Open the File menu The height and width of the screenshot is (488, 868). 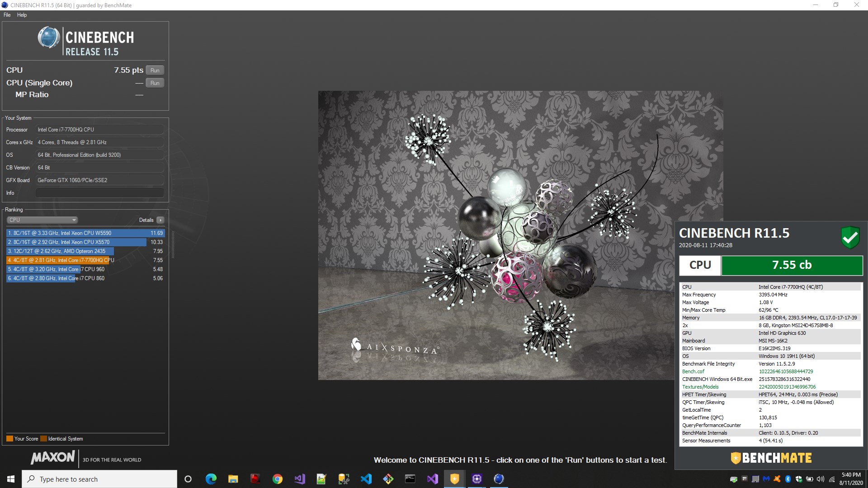[7, 15]
